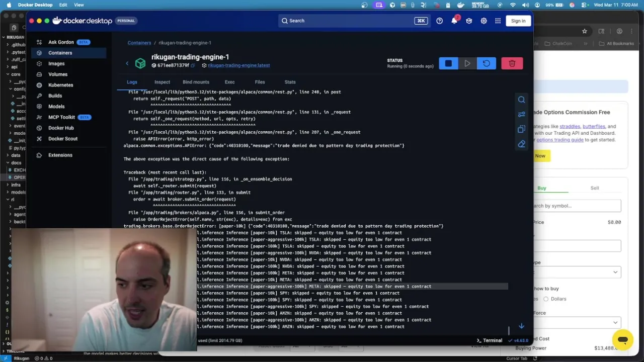Open the Volumes section

58,74
